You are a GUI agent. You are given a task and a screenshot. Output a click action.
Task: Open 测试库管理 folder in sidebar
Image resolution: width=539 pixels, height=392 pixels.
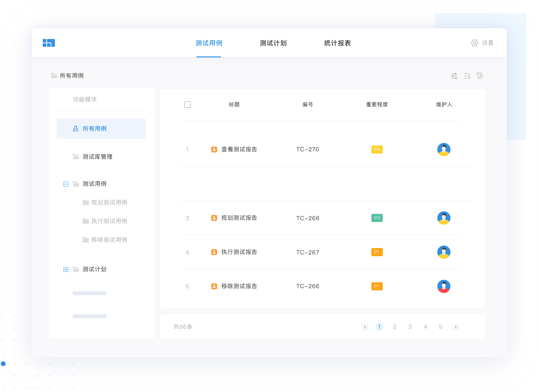(97, 157)
